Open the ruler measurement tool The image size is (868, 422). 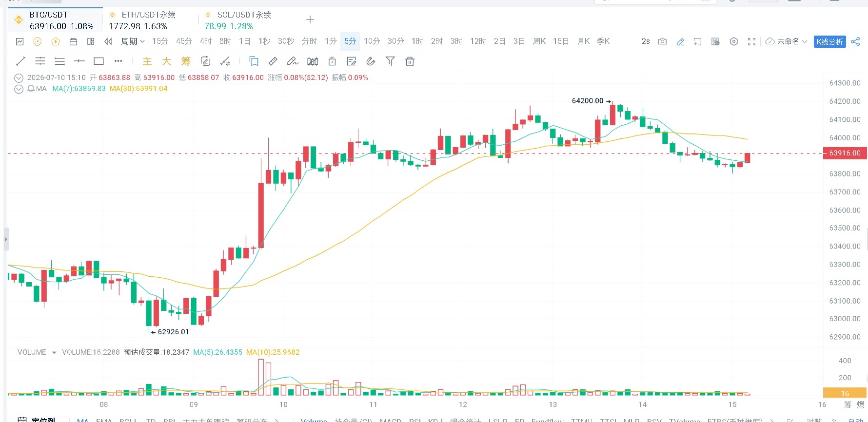[273, 61]
